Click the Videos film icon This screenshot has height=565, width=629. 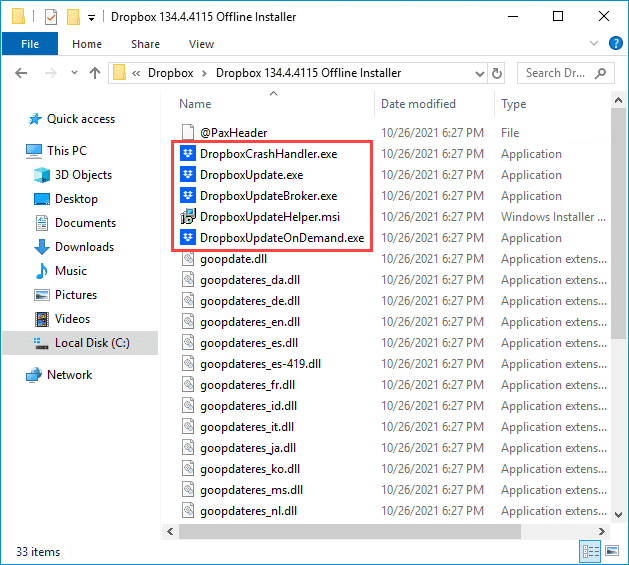click(42, 319)
